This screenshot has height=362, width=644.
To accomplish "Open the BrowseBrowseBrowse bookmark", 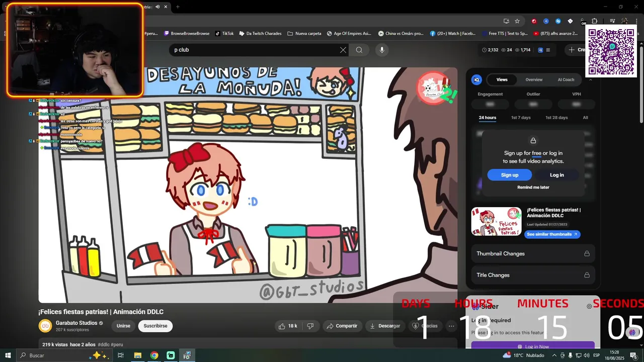I will 187,34.
